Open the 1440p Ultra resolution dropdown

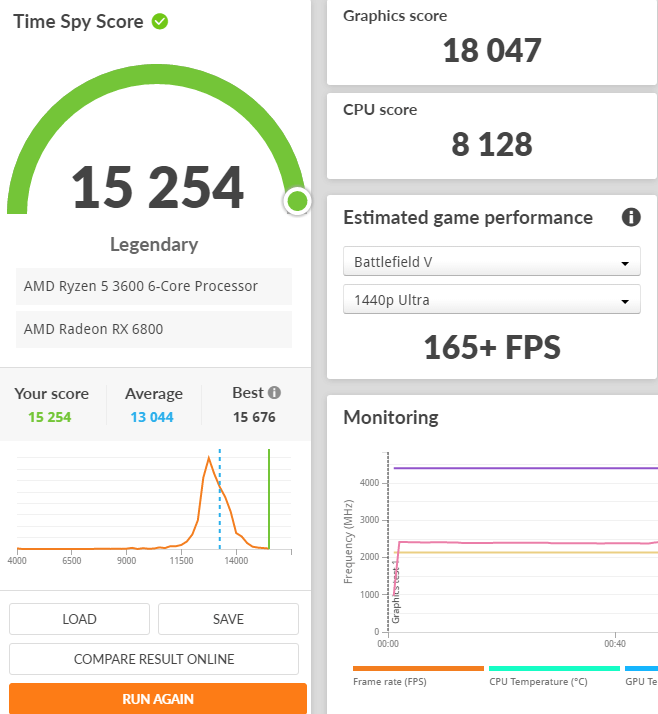(x=492, y=300)
